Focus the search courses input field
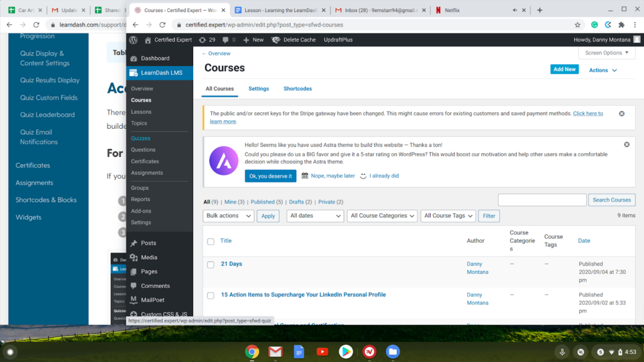Screen dimensions: 644x362 click(542, 200)
